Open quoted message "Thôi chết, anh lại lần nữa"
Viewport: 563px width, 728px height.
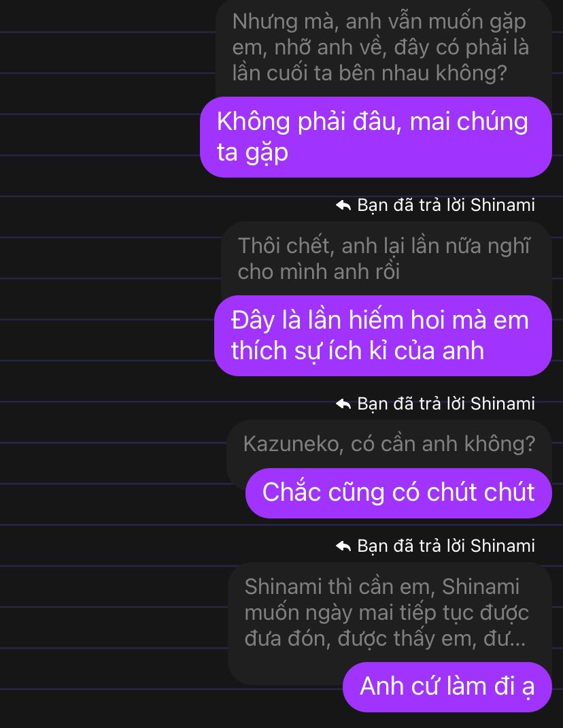coord(386,259)
